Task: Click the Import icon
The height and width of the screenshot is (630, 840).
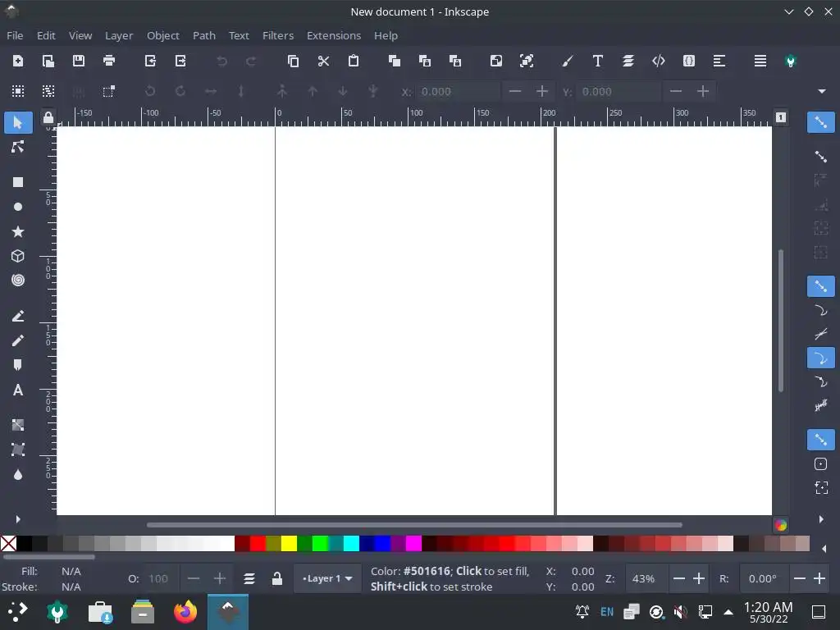Action: coord(151,61)
